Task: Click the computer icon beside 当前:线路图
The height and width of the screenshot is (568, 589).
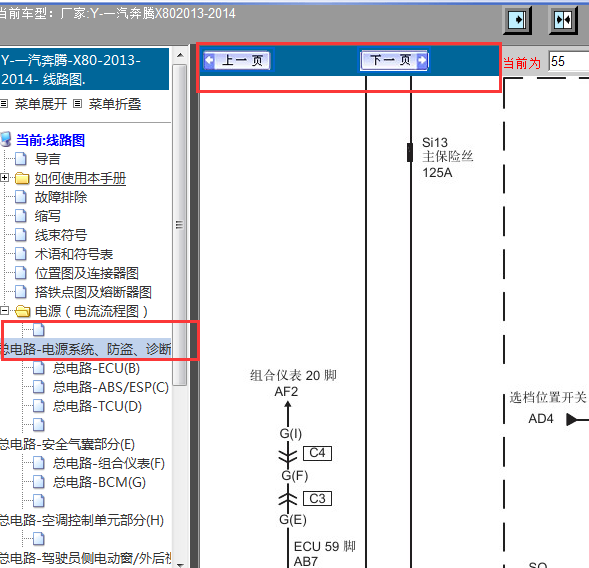Action: 6,139
